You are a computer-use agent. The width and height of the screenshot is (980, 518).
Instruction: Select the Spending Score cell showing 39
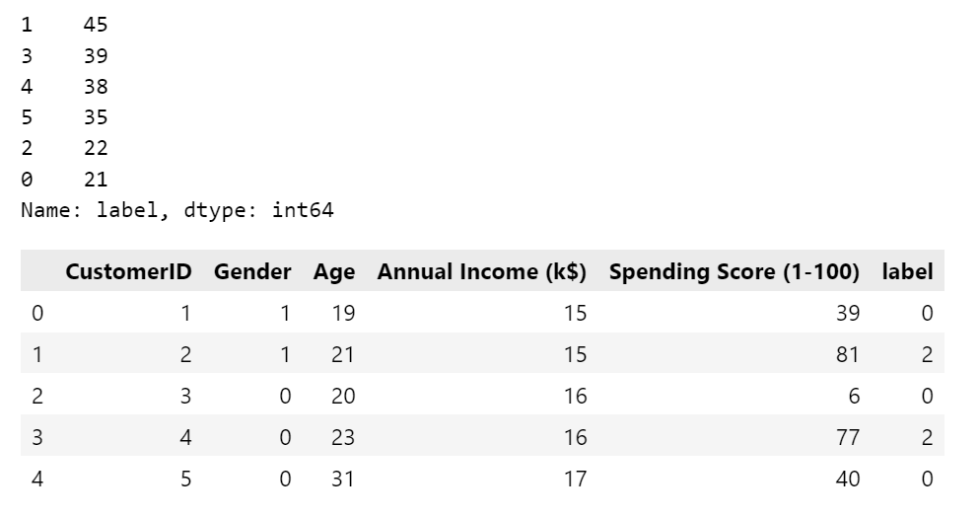tap(847, 314)
